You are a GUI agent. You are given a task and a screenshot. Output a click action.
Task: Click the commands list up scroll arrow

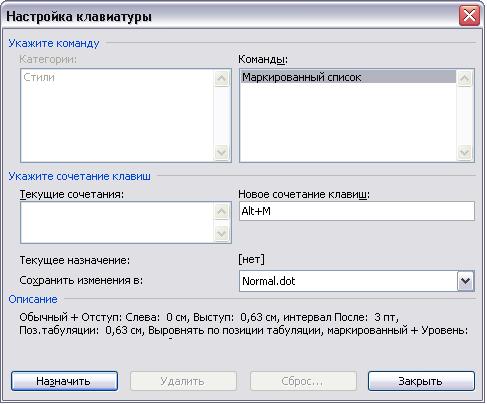pos(465,78)
